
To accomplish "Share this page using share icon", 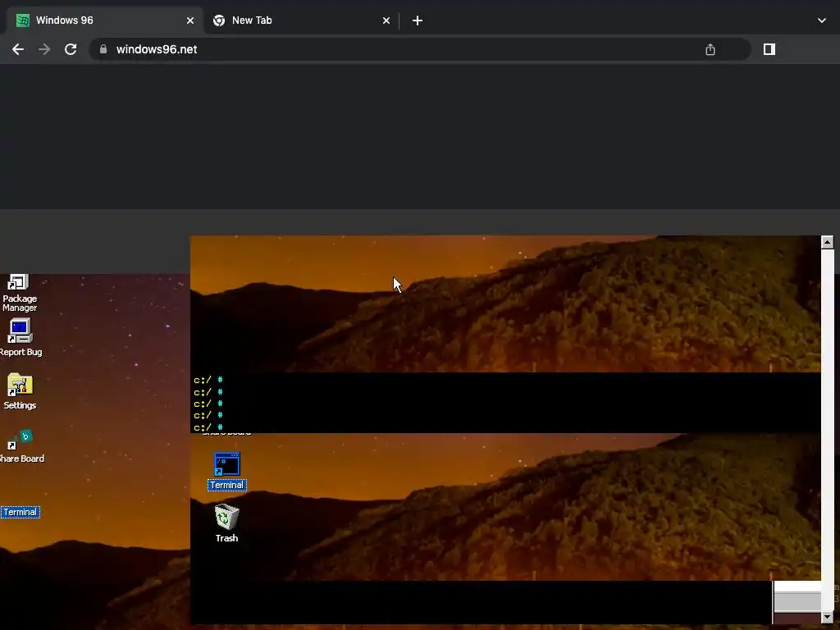I will [710, 49].
